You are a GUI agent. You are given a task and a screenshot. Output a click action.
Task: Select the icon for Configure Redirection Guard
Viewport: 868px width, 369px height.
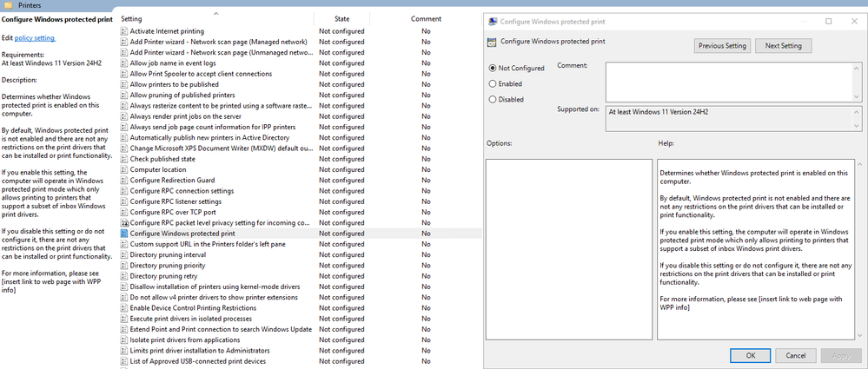point(124,181)
